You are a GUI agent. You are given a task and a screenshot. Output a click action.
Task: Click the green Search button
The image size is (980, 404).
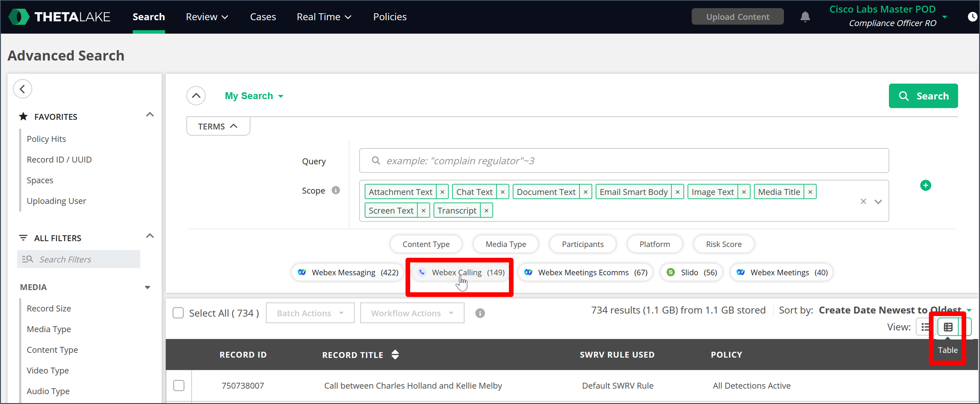coord(923,96)
